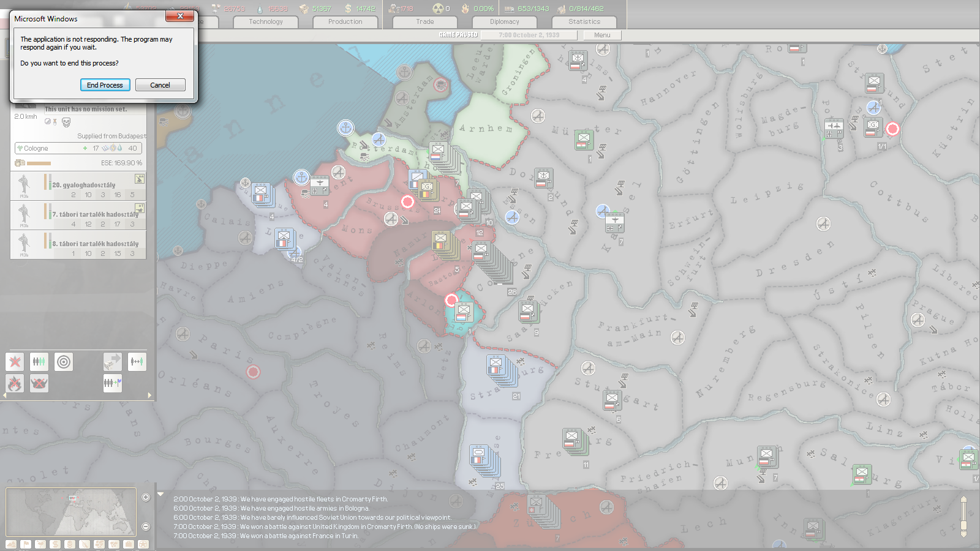The image size is (980, 551).
Task: Click the right arrow of unit panel
Action: click(x=149, y=395)
